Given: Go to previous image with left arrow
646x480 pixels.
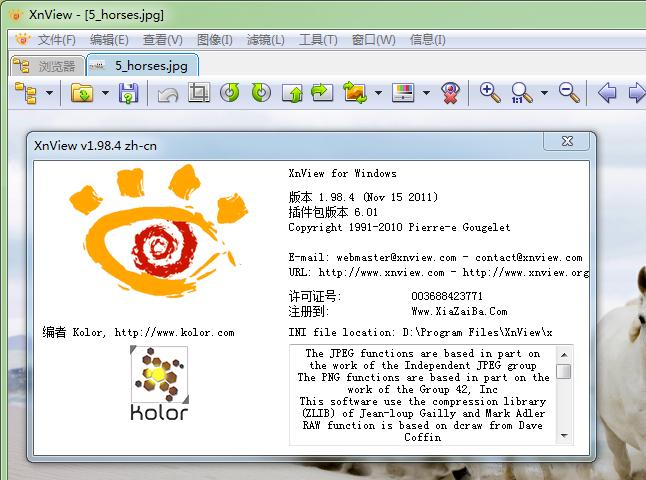Looking at the screenshot, I should click(607, 93).
